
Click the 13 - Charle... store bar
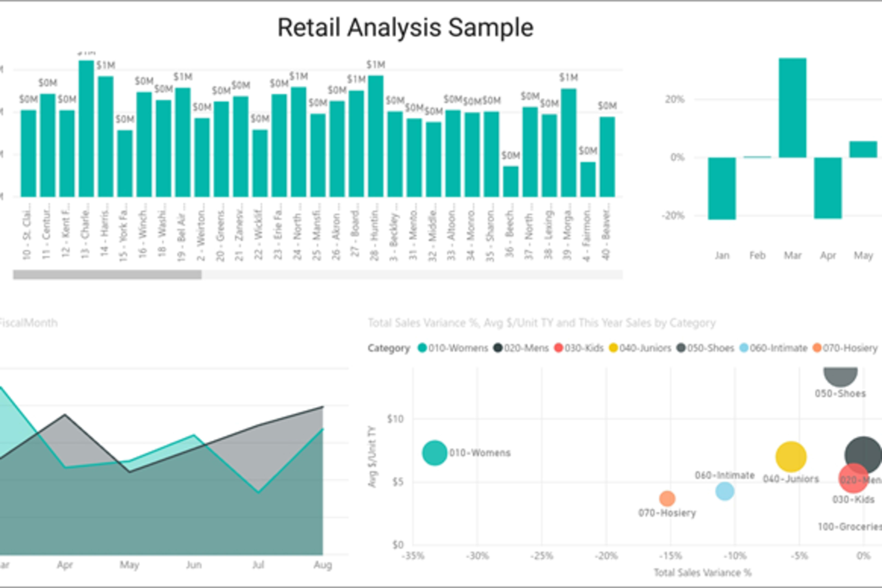coord(86,129)
